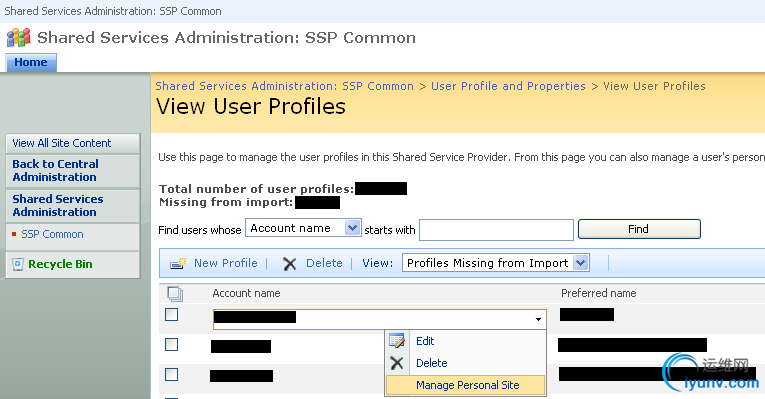Click the Delete X icon in context menu
Image resolution: width=765 pixels, height=399 pixels.
[x=397, y=363]
